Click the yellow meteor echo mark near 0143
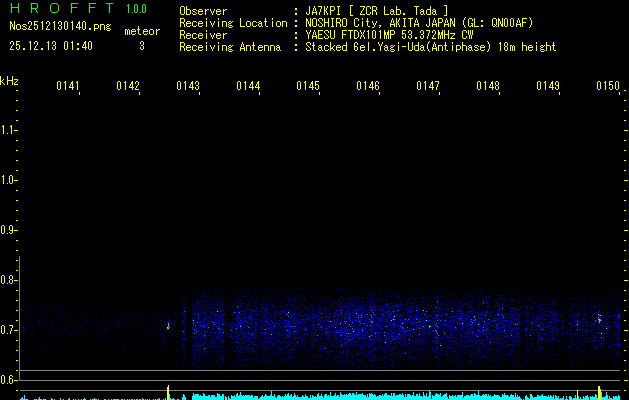The height and width of the screenshot is (400, 629). point(168,325)
